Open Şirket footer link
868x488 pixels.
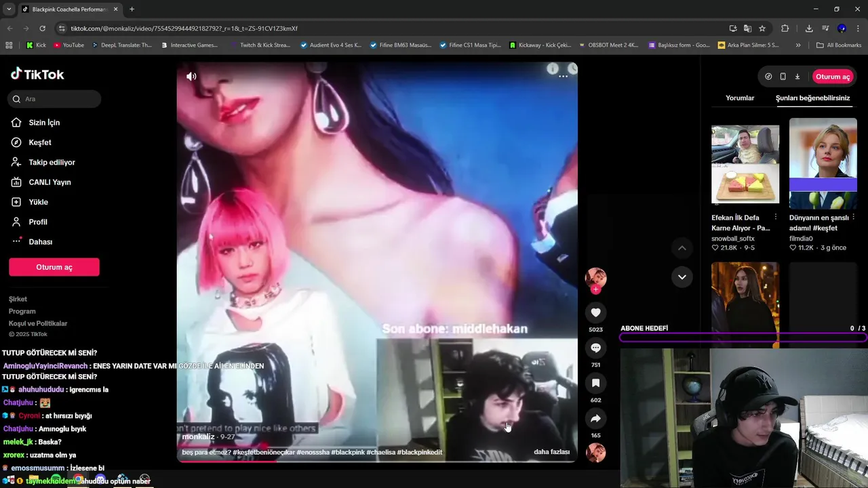[x=18, y=299]
